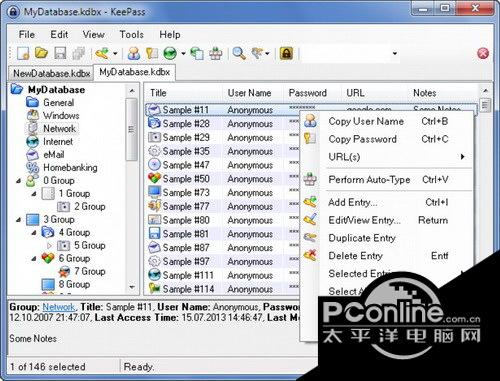Select the eMail group in tree

click(54, 155)
